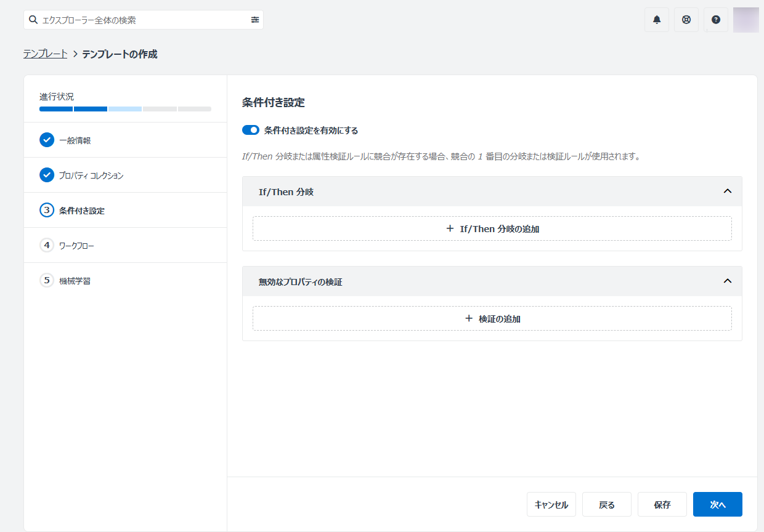Click the プロパティ コレクション checkmark icon
The image size is (764, 532).
[x=47, y=175]
